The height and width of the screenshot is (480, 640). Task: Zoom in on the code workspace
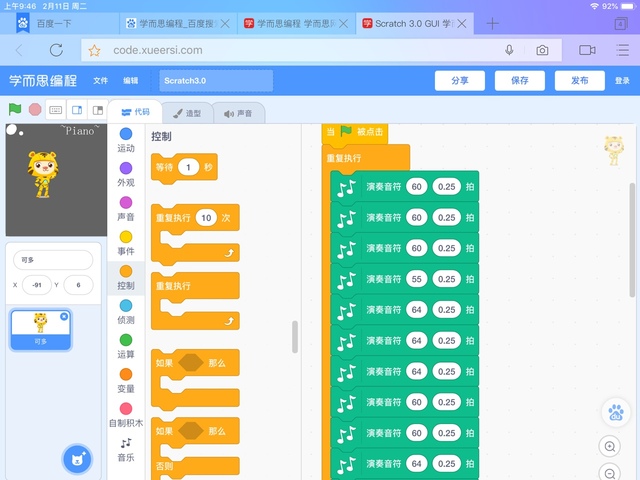[x=610, y=447]
